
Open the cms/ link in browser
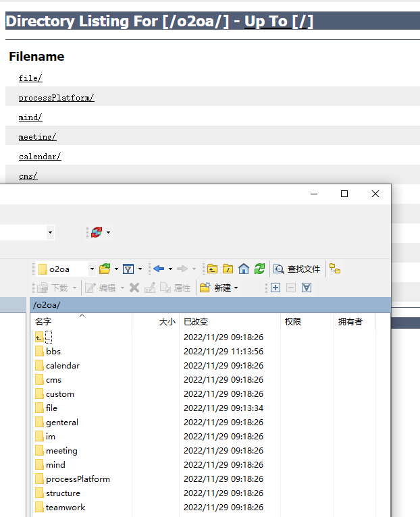[28, 176]
